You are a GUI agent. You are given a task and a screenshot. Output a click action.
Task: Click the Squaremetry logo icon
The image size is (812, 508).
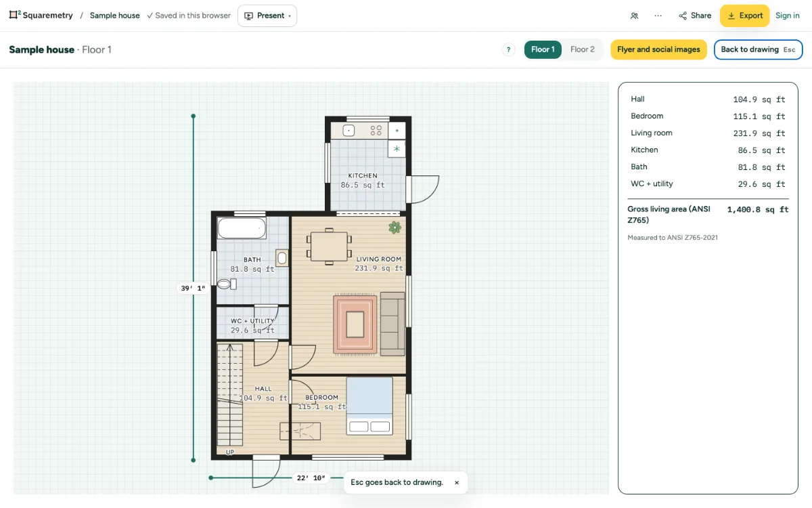(x=15, y=15)
